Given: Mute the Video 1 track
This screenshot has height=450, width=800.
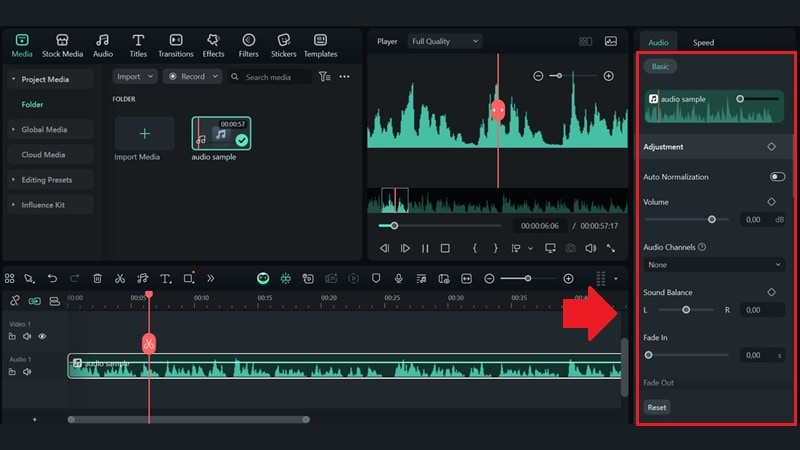Looking at the screenshot, I should (27, 337).
